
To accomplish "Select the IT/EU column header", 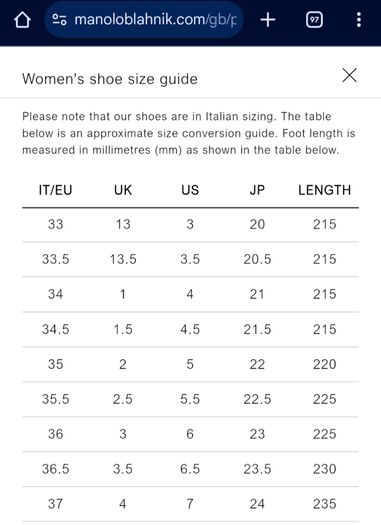I will (56, 190).
